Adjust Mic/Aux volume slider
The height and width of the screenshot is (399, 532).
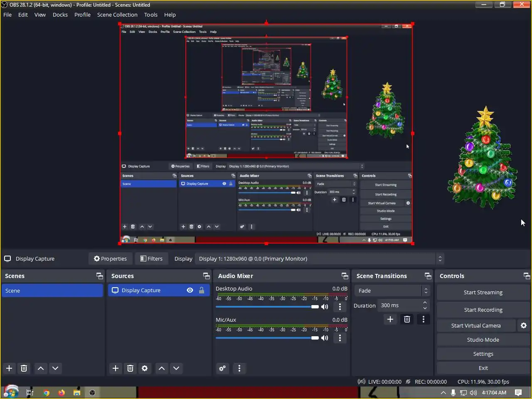pyautogui.click(x=267, y=338)
